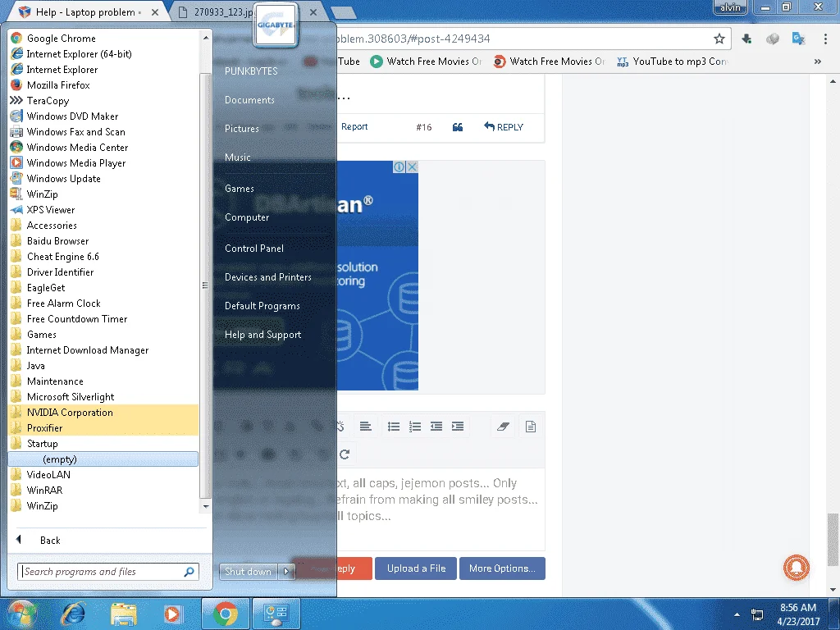The image size is (840, 630).
Task: Open Windows Explorer from taskbar
Action: click(124, 614)
